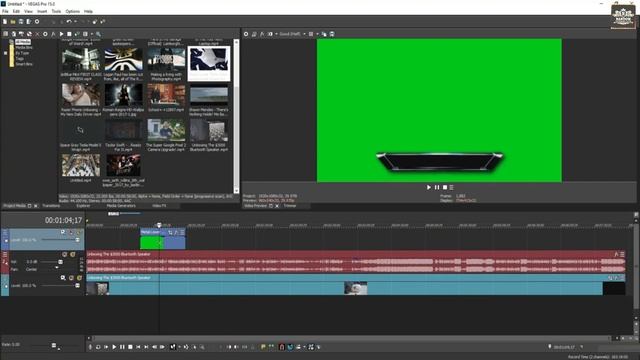Toggle Mute on the audio track

(64, 255)
